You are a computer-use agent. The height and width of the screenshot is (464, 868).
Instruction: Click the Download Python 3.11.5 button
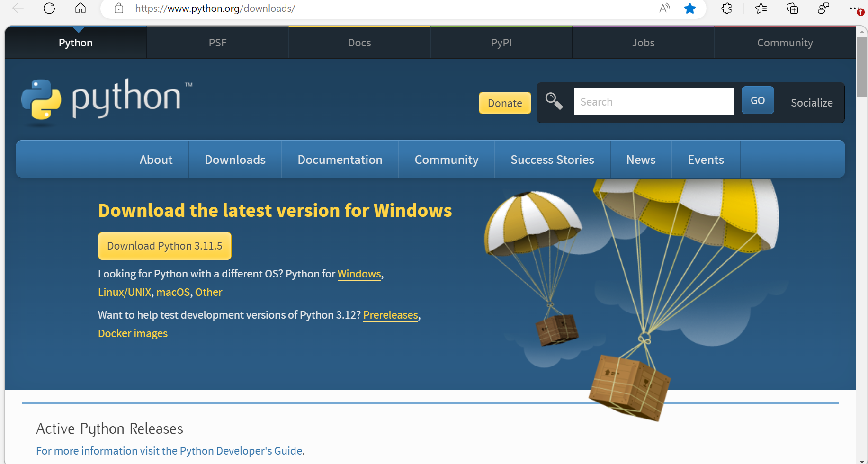[x=164, y=246]
